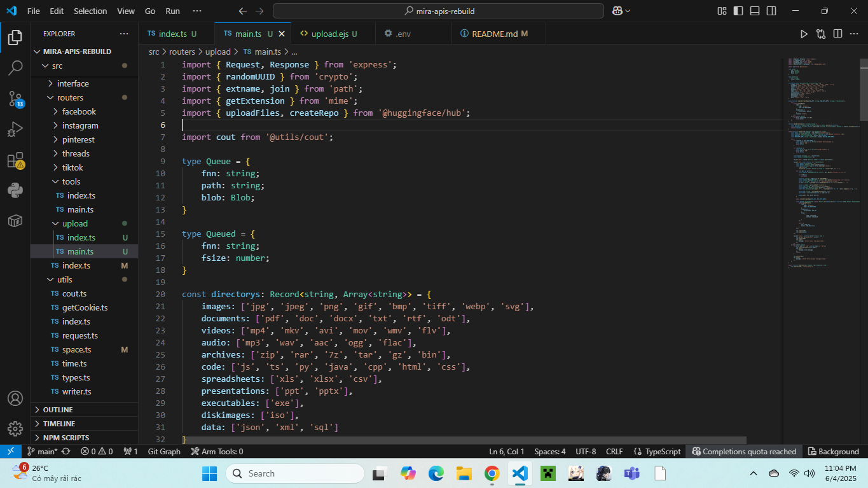The height and width of the screenshot is (488, 868).
Task: Open the Extensions view
Action: pos(15,160)
